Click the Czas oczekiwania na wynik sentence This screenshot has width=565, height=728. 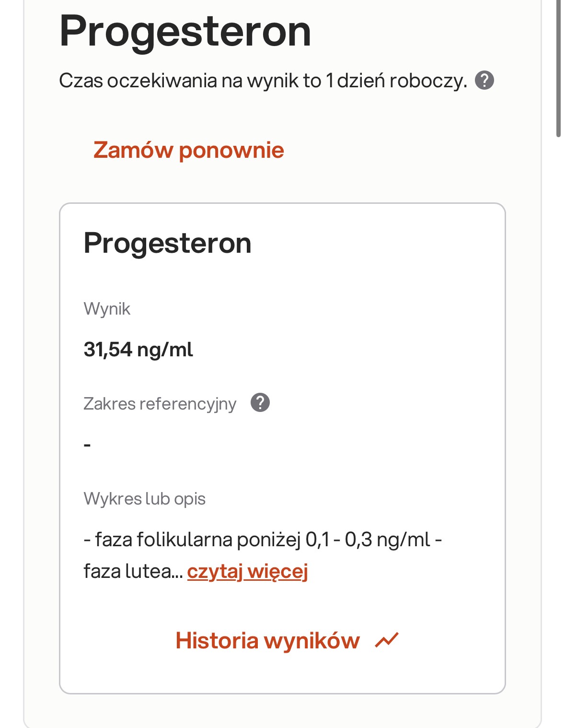click(x=263, y=81)
